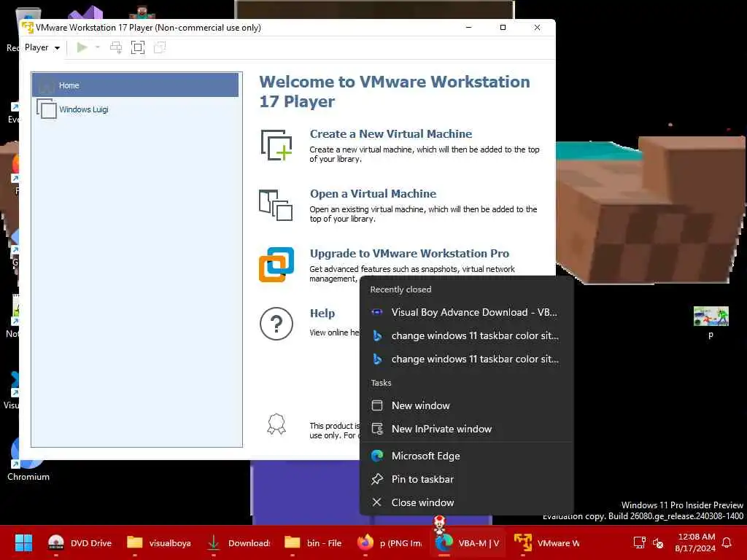
Task: Open the clock showing 12:08 AM
Action: (695, 542)
